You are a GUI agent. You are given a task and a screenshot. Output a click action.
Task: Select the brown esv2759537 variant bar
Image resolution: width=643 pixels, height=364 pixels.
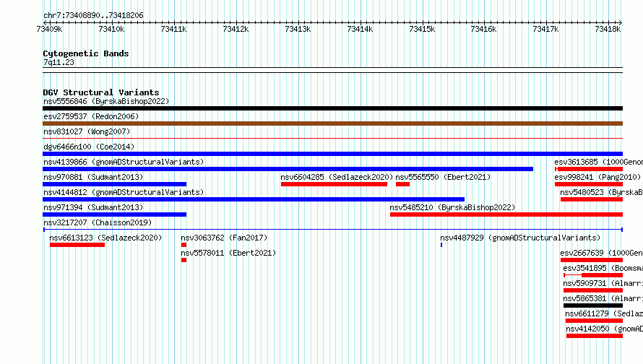332,123
